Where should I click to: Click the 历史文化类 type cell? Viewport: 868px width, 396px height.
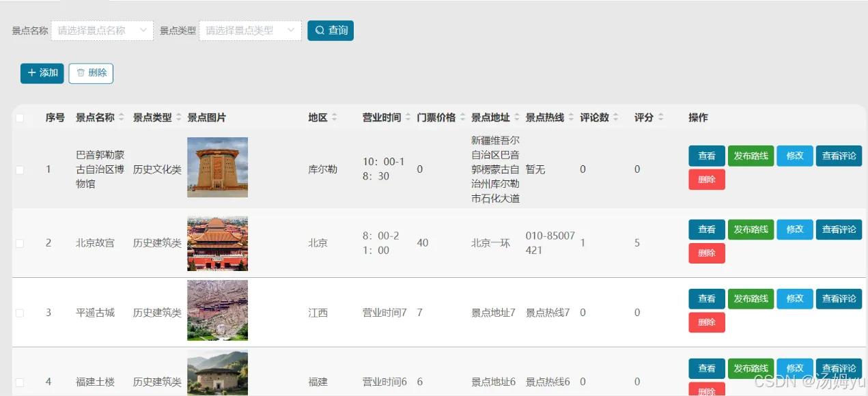tap(157, 169)
